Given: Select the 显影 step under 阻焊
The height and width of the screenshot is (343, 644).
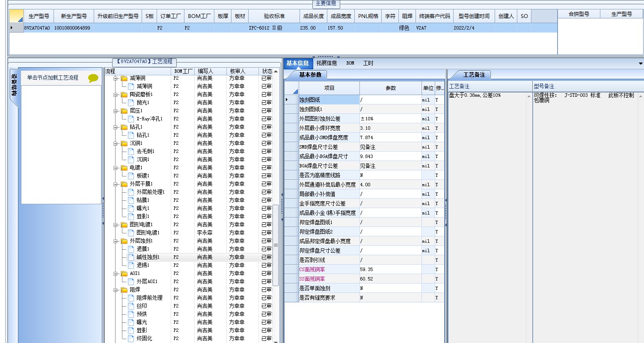Looking at the screenshot, I should point(142,331).
